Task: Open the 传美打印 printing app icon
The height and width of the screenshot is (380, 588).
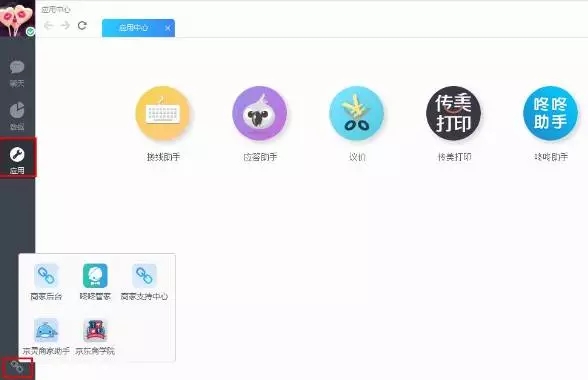Action: 454,113
